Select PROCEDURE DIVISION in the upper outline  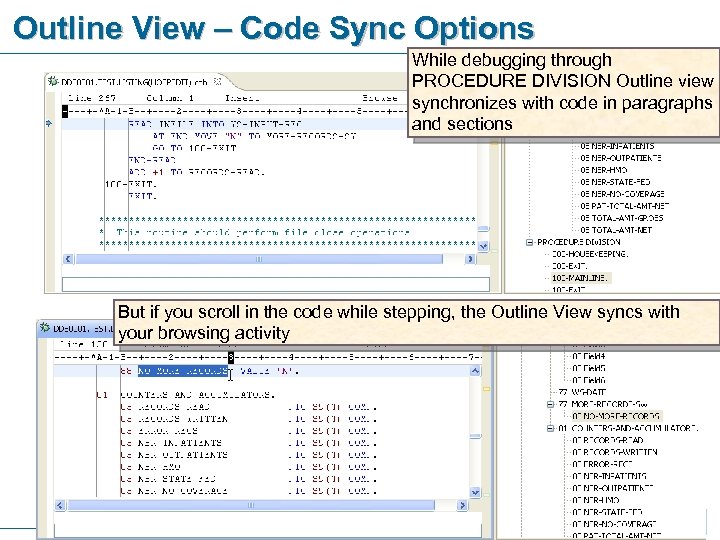pyautogui.click(x=579, y=242)
